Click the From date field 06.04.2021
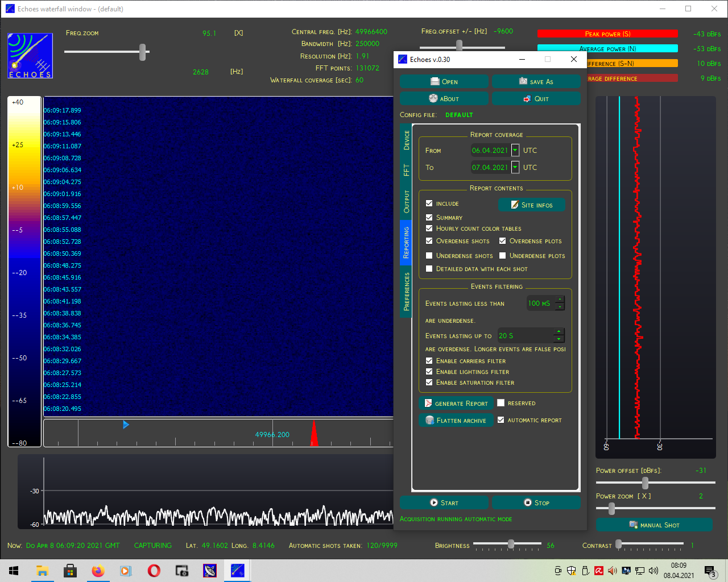This screenshot has height=582, width=728. pyautogui.click(x=490, y=150)
